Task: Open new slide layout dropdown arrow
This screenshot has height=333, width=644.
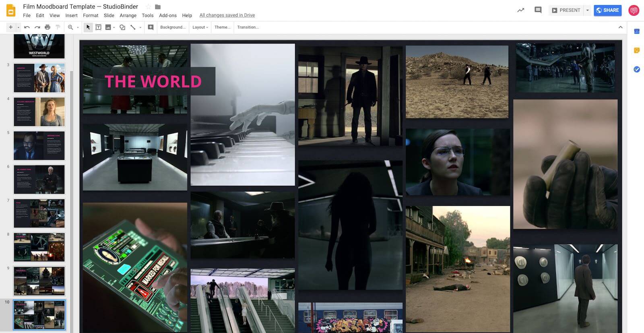Action: click(x=18, y=27)
